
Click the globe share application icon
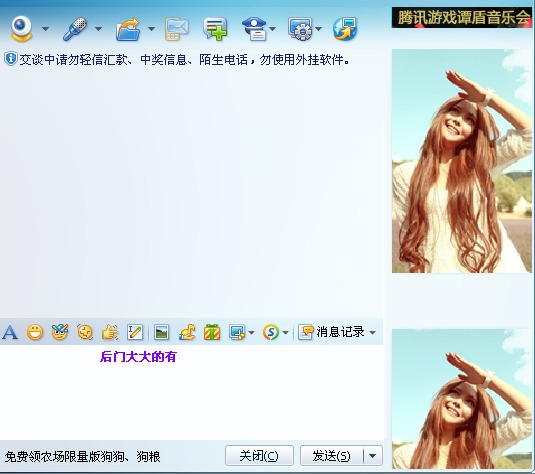(345, 29)
